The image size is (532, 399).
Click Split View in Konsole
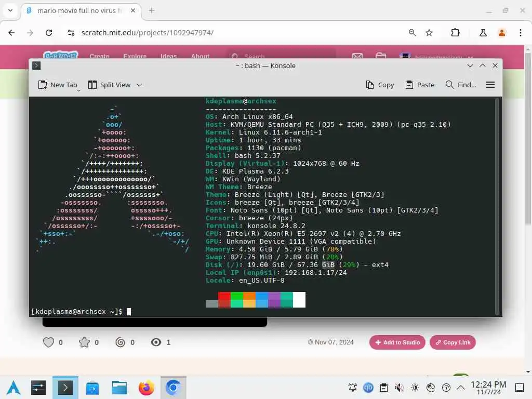click(x=109, y=85)
